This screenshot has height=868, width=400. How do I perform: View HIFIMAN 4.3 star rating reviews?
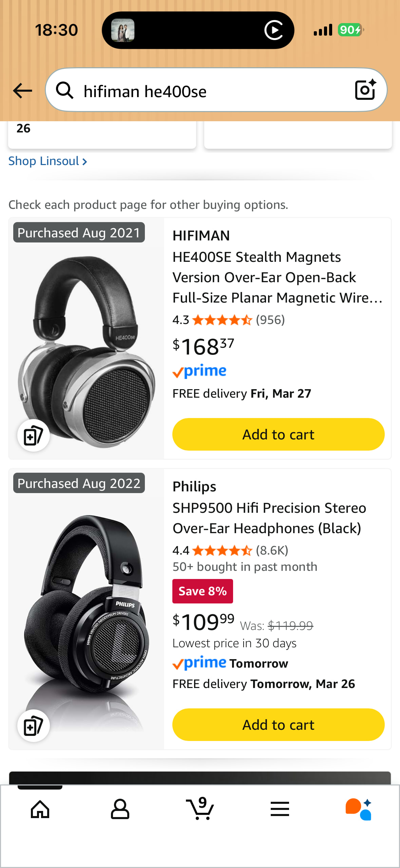tap(228, 320)
